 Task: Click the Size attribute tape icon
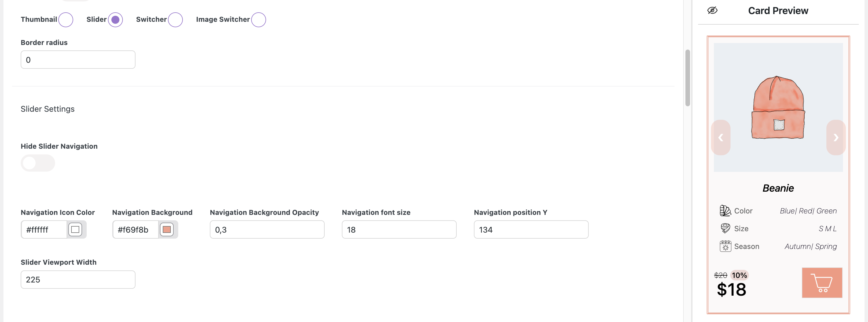pyautogui.click(x=725, y=228)
